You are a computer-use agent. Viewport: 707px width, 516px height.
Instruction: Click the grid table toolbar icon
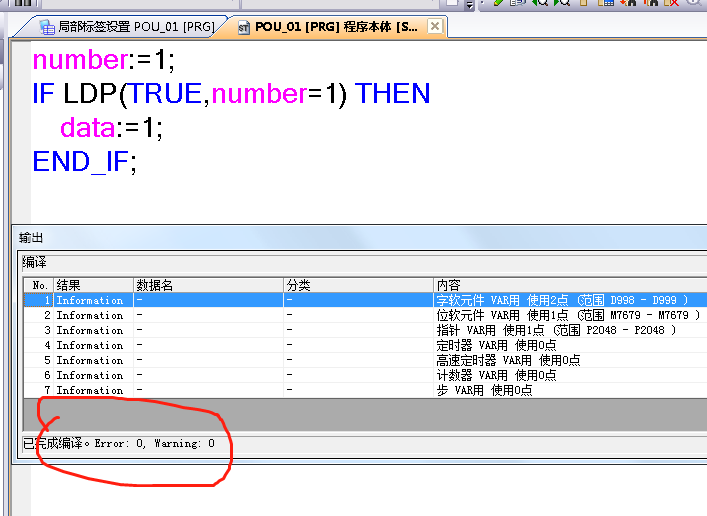(x=606, y=4)
